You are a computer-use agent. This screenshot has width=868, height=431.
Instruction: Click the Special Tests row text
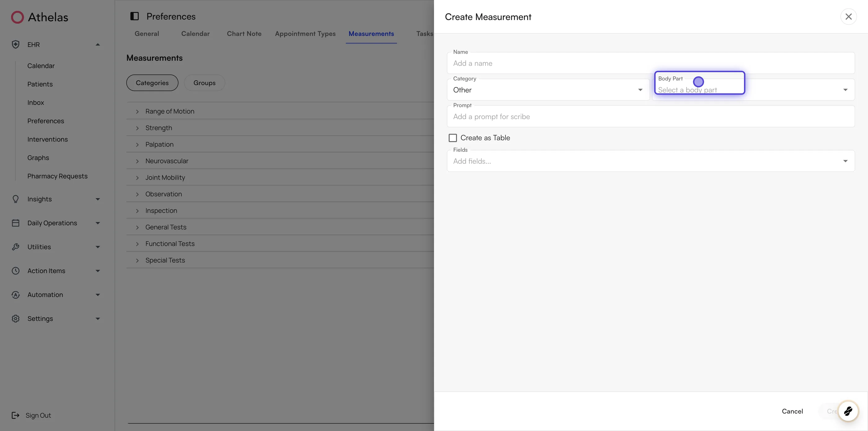pos(165,260)
